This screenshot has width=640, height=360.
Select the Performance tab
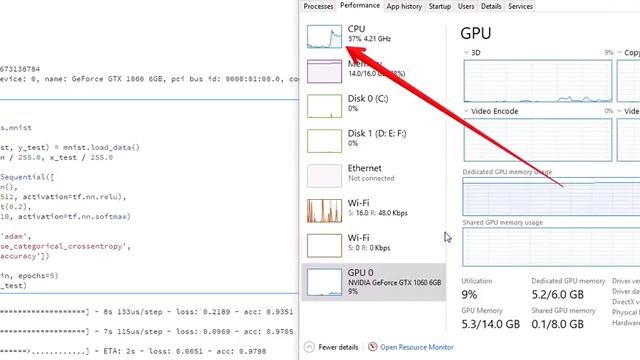pos(360,6)
